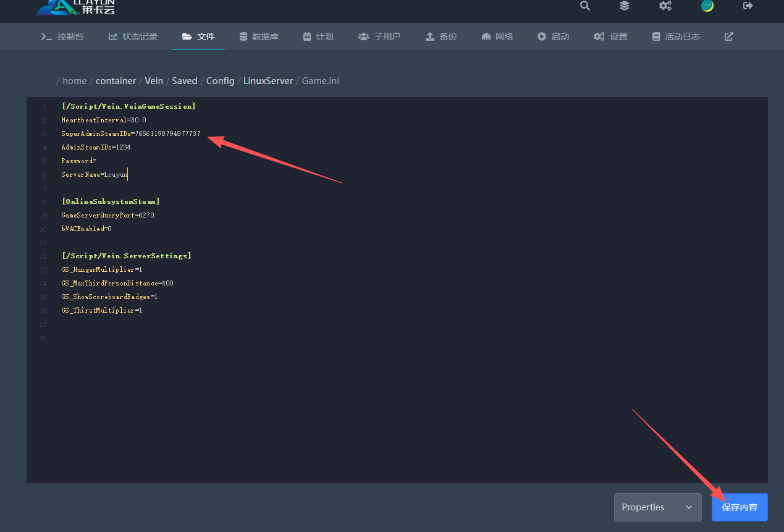Expand the Properties language dropdown
784x532 pixels.
(657, 507)
